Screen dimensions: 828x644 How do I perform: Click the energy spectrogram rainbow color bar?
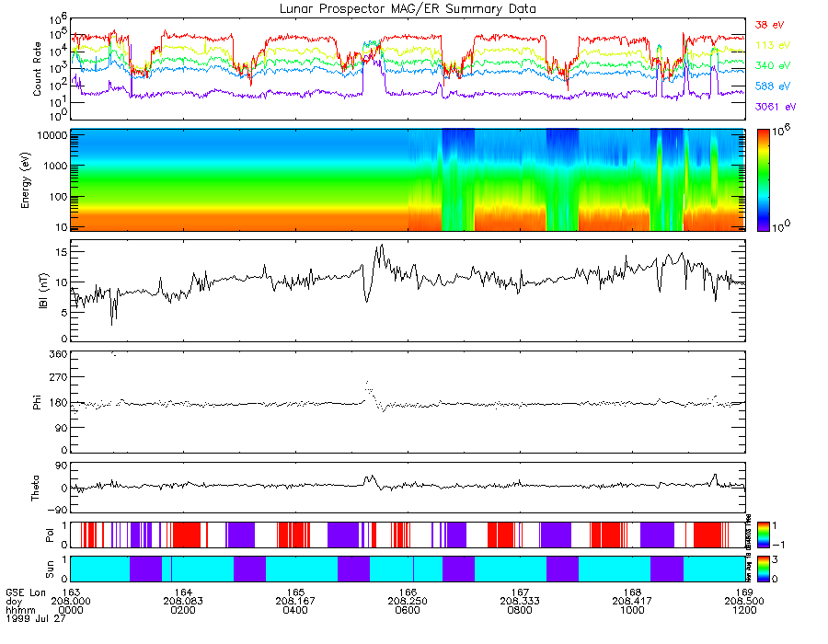pos(763,180)
